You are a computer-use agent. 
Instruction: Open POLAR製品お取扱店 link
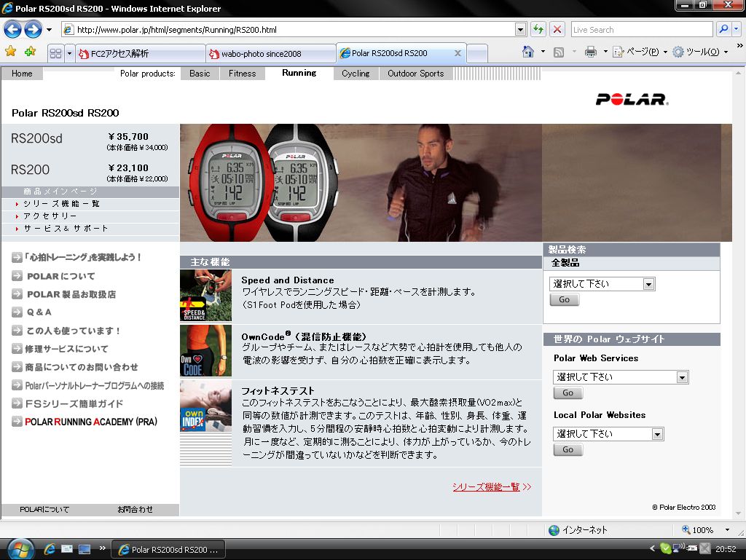pos(64,294)
